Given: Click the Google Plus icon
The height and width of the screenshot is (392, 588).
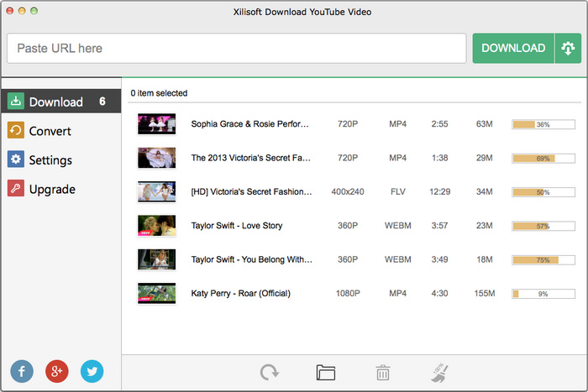Looking at the screenshot, I should [57, 371].
